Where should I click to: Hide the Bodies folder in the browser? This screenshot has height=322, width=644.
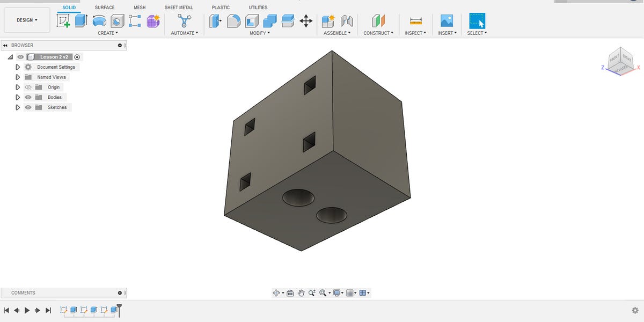pyautogui.click(x=28, y=97)
